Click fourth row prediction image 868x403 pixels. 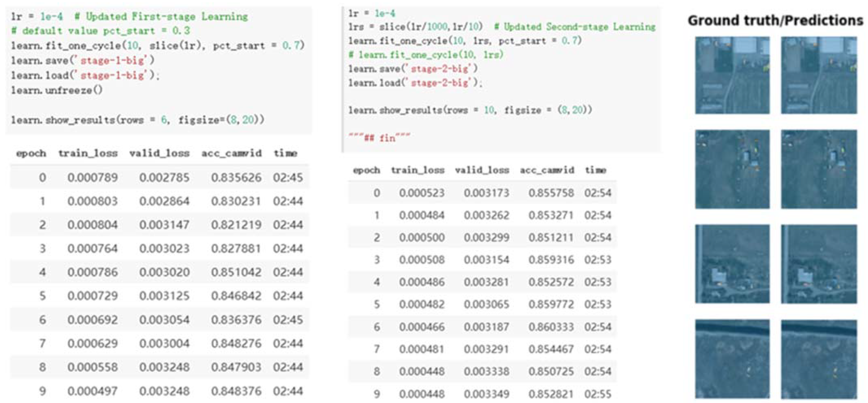click(x=819, y=359)
